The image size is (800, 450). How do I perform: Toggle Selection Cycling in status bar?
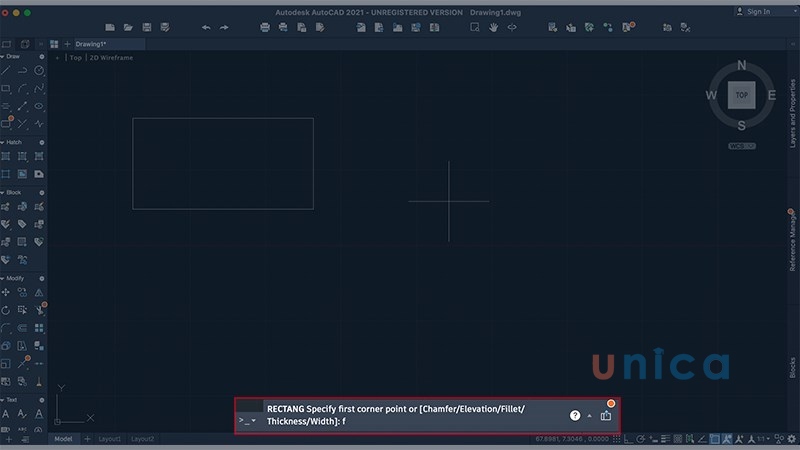pos(690,439)
